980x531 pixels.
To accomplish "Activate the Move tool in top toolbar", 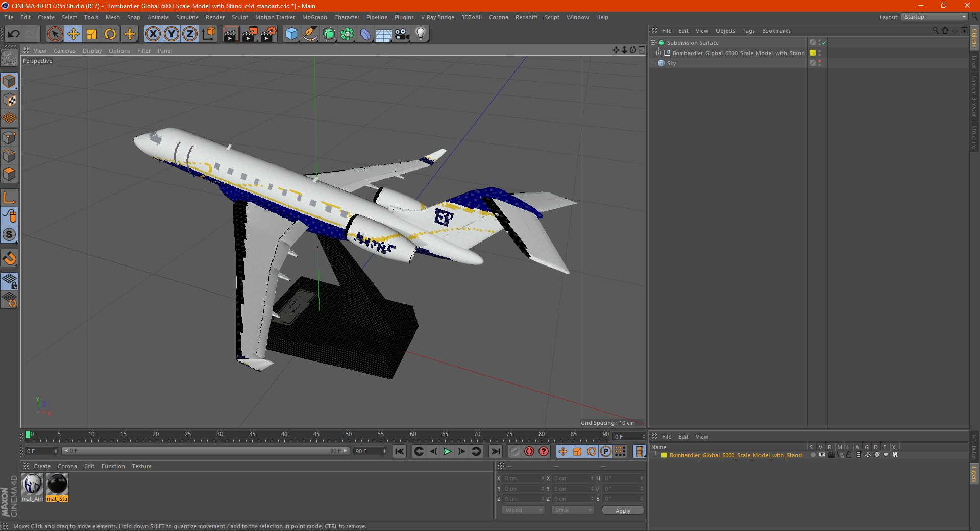I will [73, 34].
